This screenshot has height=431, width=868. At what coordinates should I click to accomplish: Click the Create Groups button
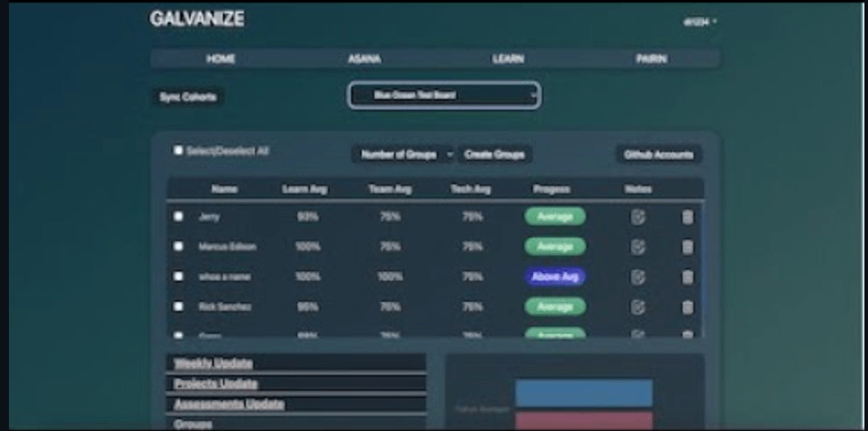pos(495,154)
